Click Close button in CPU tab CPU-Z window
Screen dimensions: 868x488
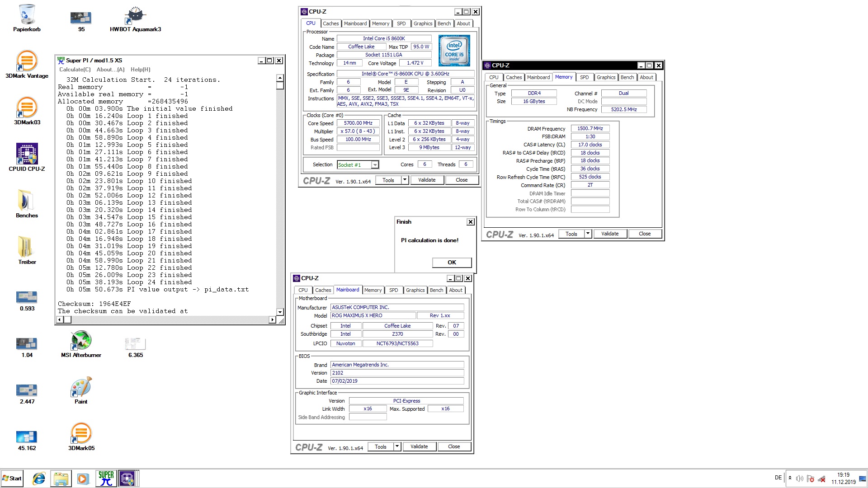[462, 180]
